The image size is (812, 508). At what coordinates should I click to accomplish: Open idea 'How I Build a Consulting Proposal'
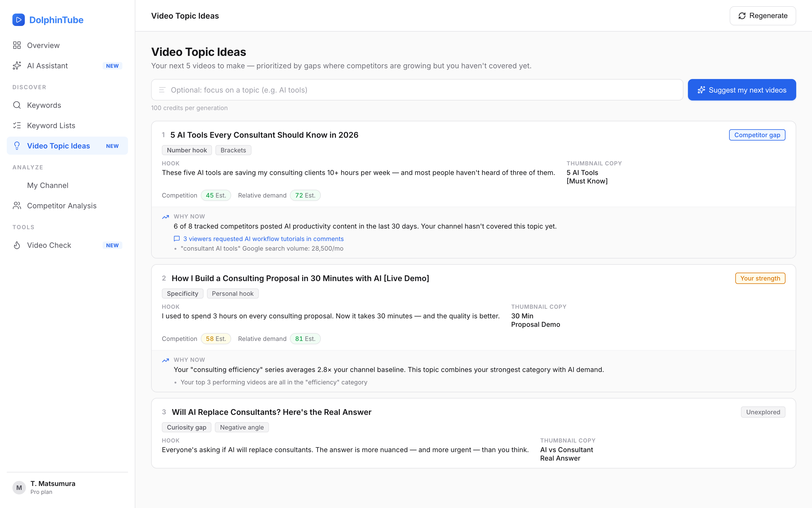pyautogui.click(x=300, y=278)
